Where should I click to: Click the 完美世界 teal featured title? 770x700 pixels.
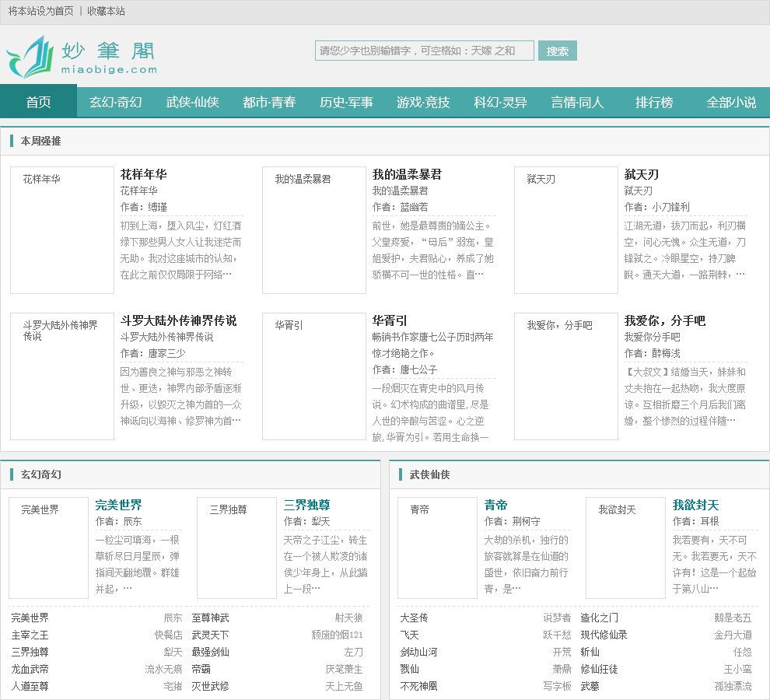[118, 505]
